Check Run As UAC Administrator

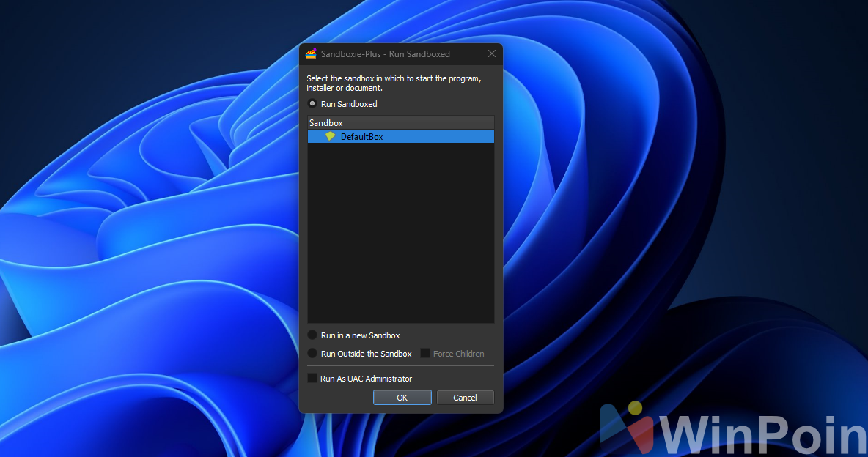pos(313,378)
